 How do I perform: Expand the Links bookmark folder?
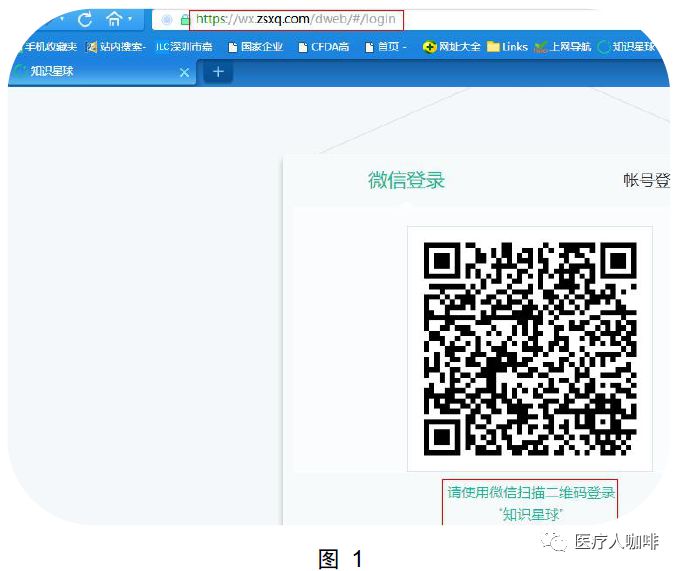click(508, 47)
